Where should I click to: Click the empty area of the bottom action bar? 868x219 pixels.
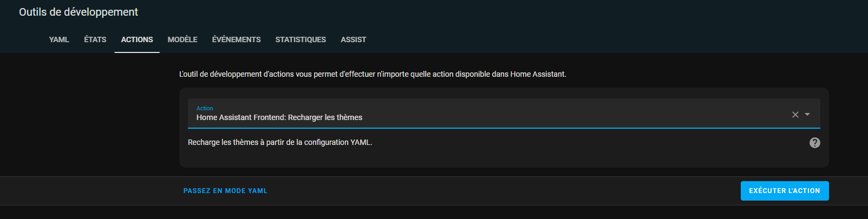[504, 191]
